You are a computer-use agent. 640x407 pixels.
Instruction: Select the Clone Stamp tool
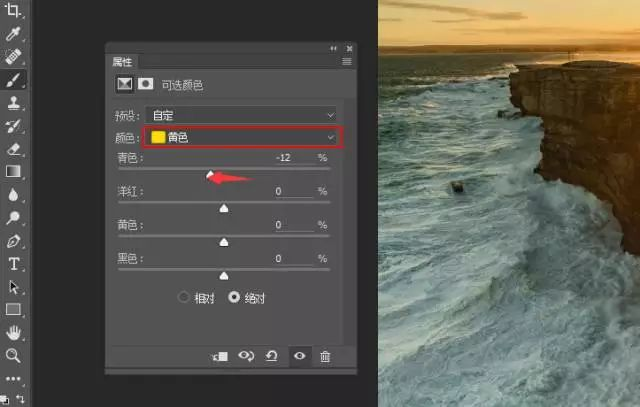[14, 102]
